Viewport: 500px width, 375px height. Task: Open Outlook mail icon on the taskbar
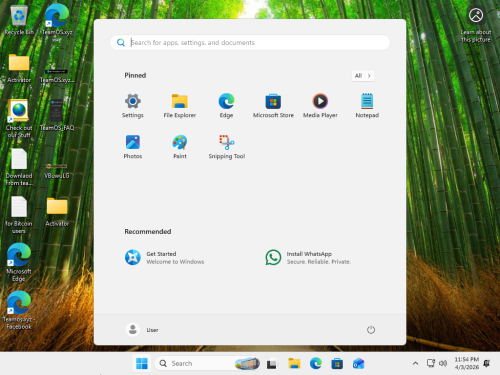pos(359,363)
